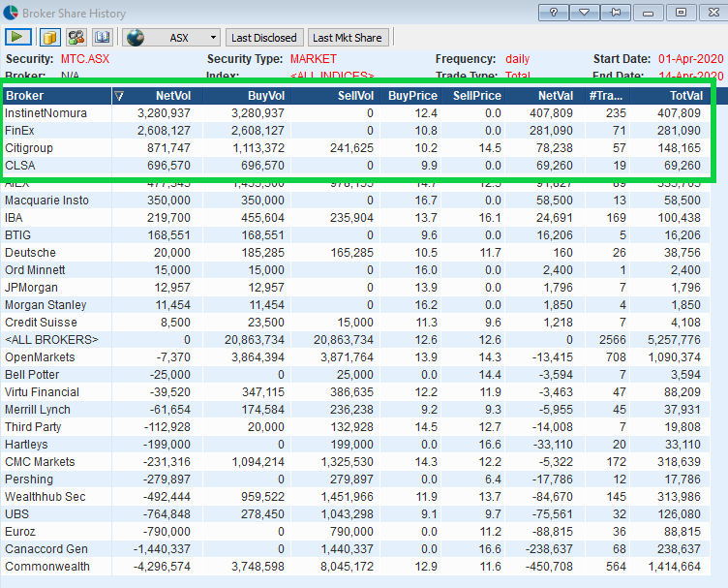This screenshot has width=728, height=588.
Task: Select the CMC Markets row
Action: pyautogui.click(x=356, y=462)
